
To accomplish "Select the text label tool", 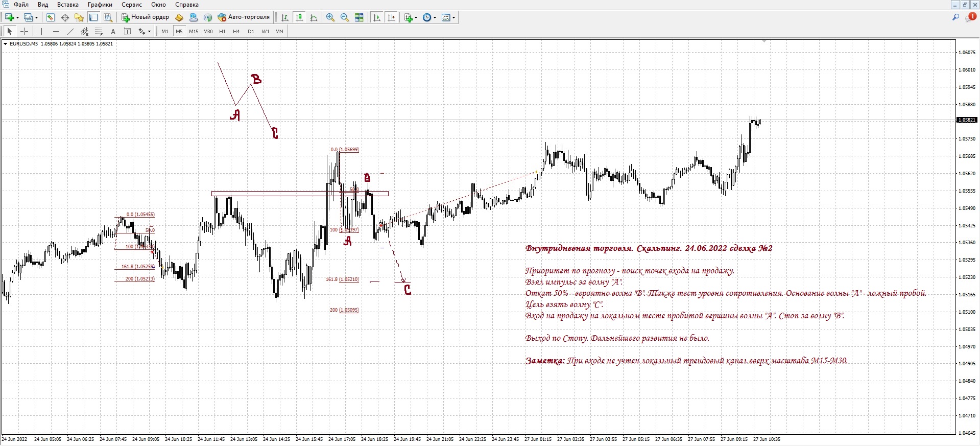I will [x=113, y=31].
